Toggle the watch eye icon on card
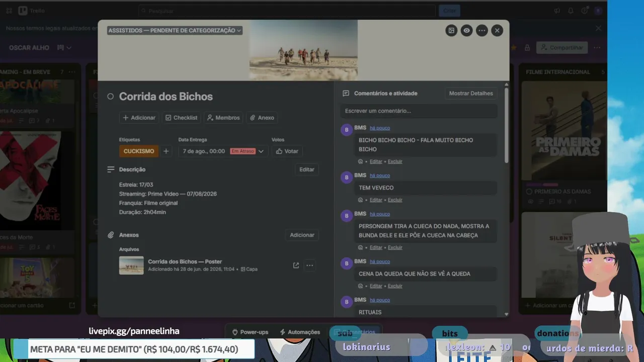The image size is (644, 362). pyautogui.click(x=466, y=31)
